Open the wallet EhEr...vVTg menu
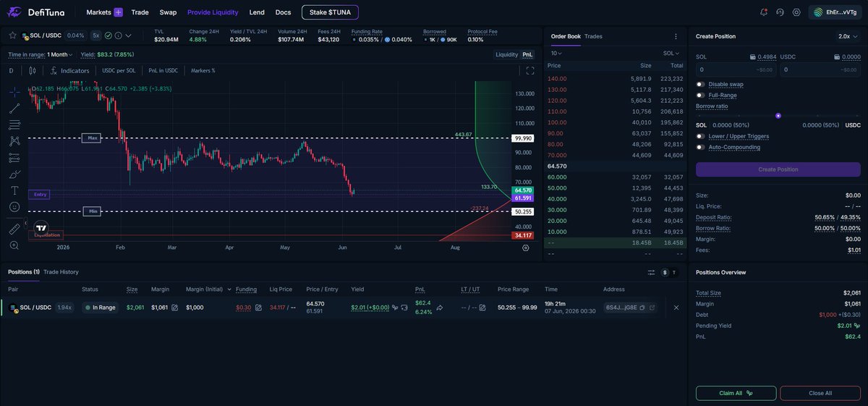The image size is (868, 406). [x=835, y=12]
